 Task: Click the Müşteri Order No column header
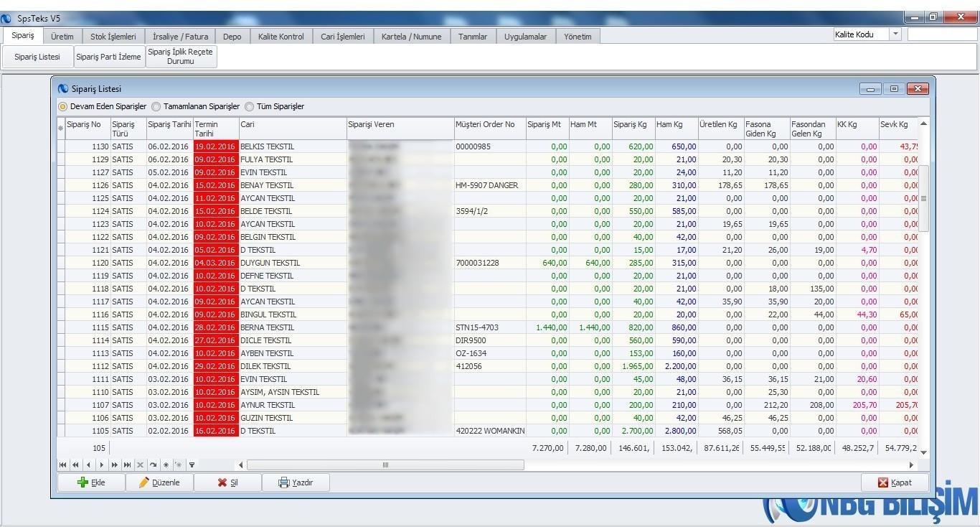[489, 129]
